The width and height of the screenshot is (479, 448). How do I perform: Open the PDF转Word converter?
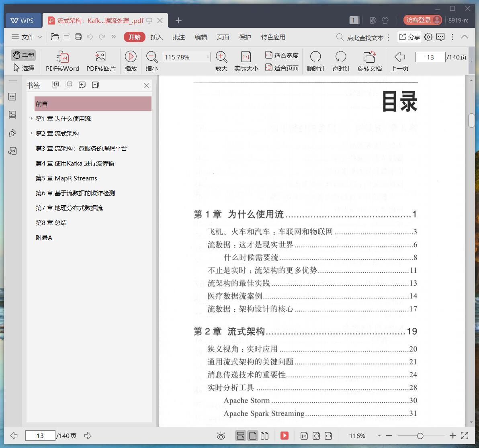[62, 61]
